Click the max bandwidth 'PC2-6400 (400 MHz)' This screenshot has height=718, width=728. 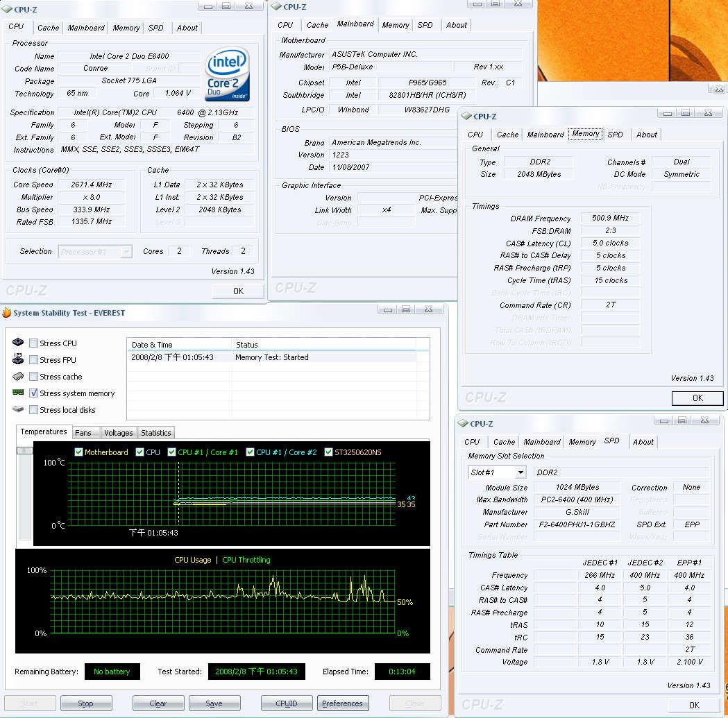coord(577,499)
